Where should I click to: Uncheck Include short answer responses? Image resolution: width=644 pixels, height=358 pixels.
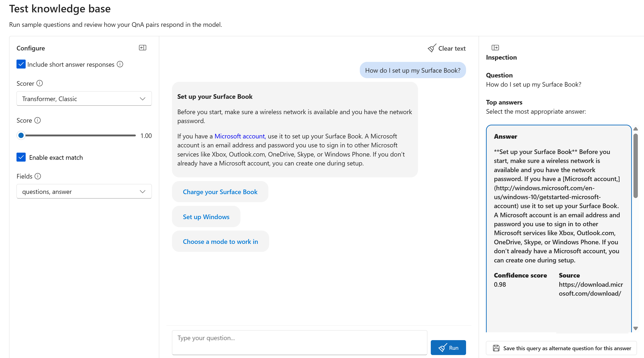tap(21, 64)
